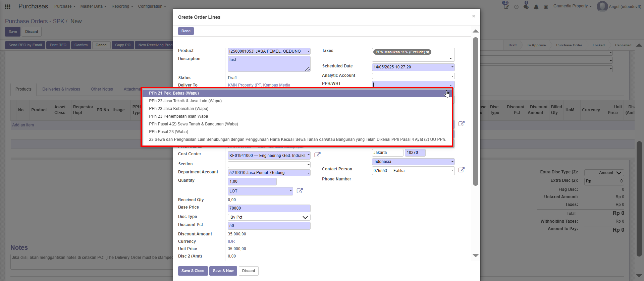The width and height of the screenshot is (644, 281).
Task: Open external link next to LOT unit
Action: 300,190
